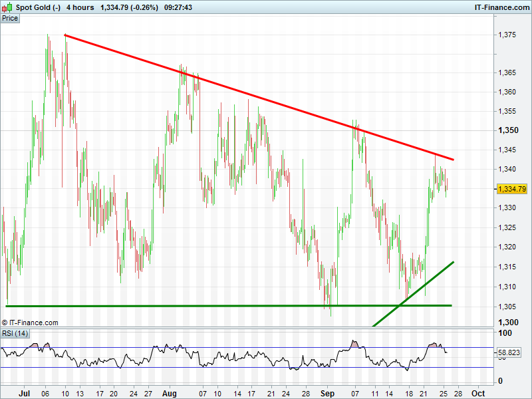The width and height of the screenshot is (532, 399).
Task: Click the 1,310 price axis label
Action: [507, 287]
